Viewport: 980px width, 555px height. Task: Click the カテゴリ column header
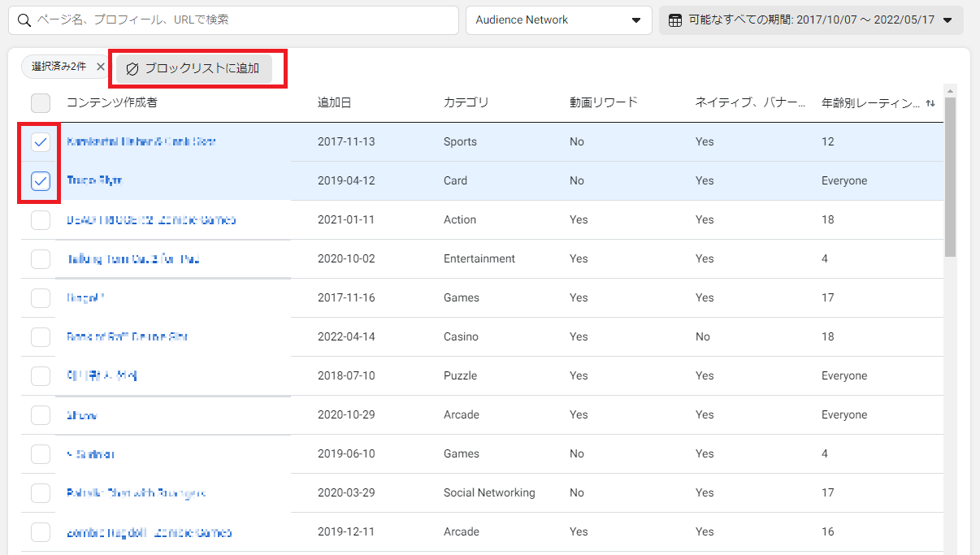466,102
